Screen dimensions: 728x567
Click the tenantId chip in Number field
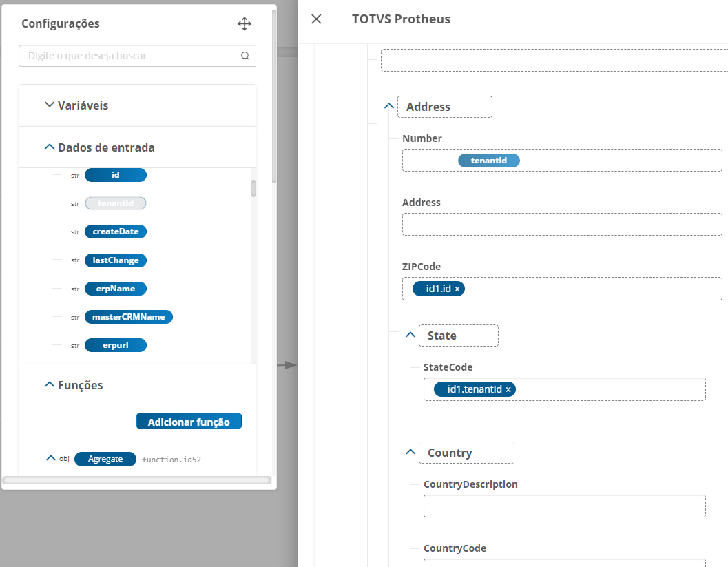point(489,161)
